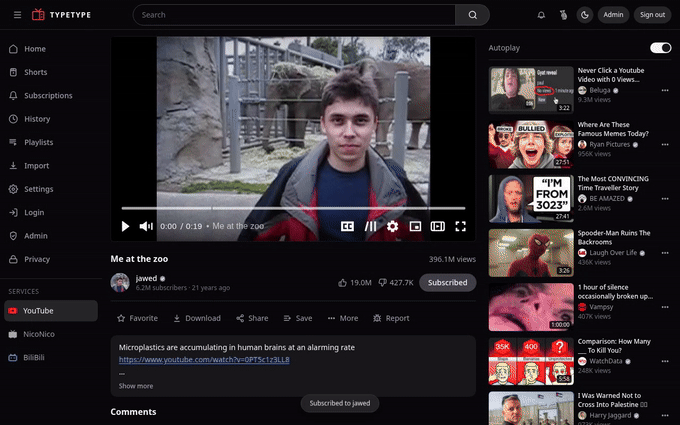Click the Admin button in header
This screenshot has width=680, height=425.
point(613,15)
